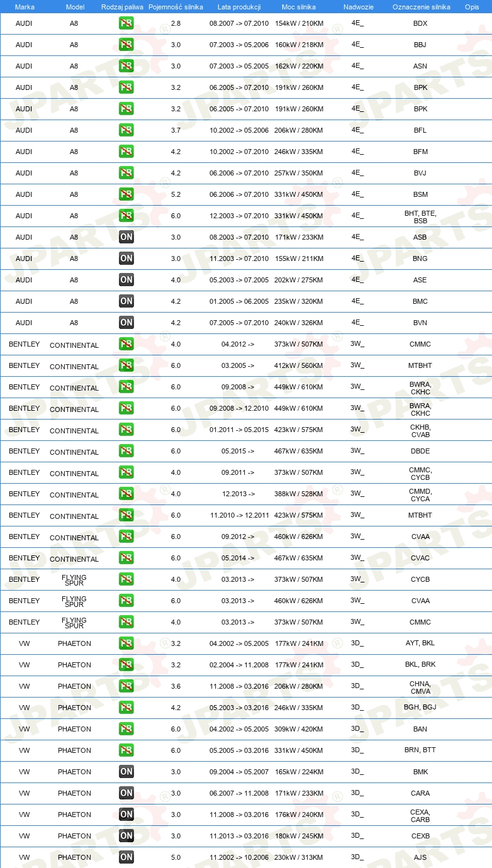The width and height of the screenshot is (492, 868).
Task: Click the PB icon in the 5.2 BSM row
Action: tap(126, 194)
